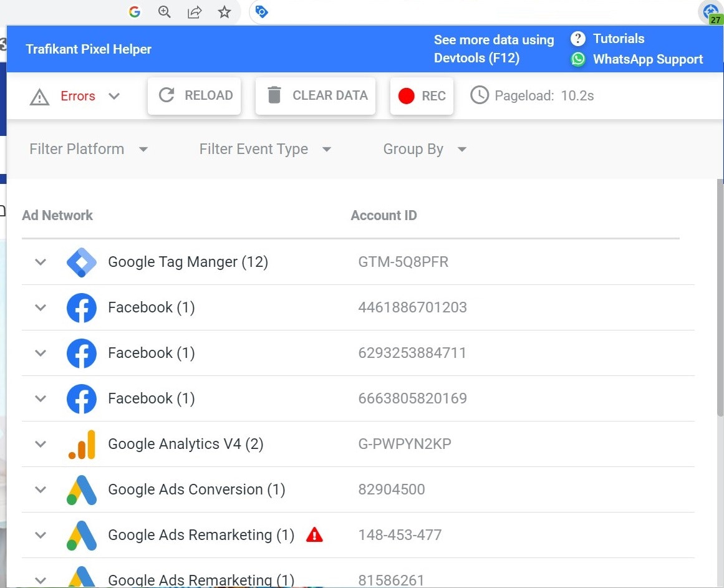This screenshot has width=724, height=588.
Task: Open the Filter Platform dropdown
Action: point(89,149)
